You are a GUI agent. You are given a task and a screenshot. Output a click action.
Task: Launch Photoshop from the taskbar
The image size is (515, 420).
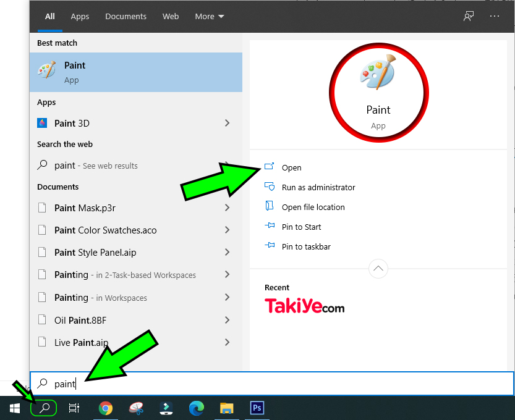pyautogui.click(x=257, y=408)
